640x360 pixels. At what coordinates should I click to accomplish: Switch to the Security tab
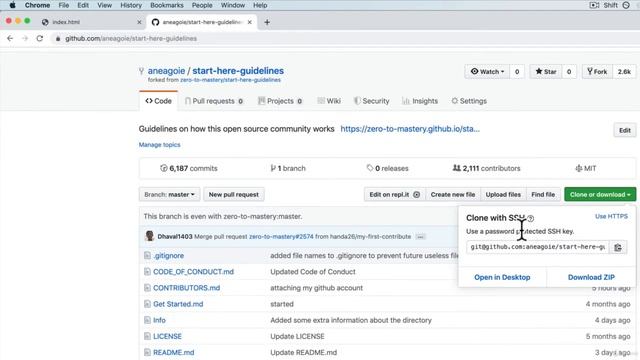(x=371, y=101)
